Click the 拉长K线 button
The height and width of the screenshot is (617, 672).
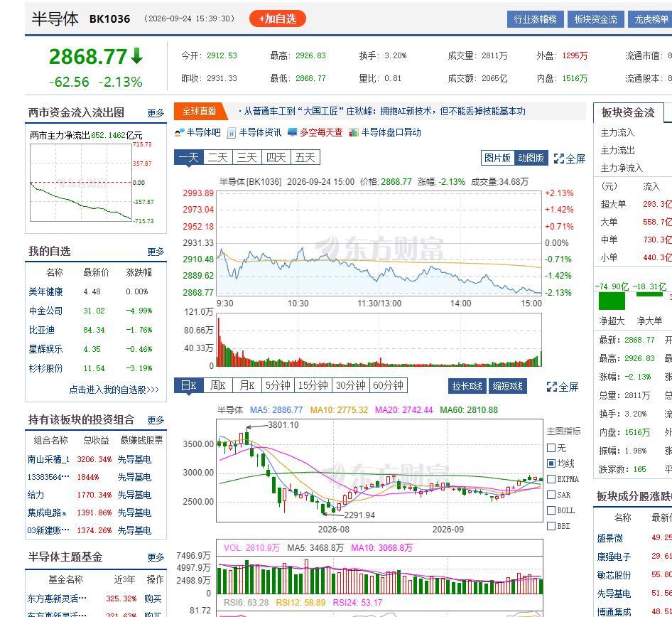[x=467, y=386]
